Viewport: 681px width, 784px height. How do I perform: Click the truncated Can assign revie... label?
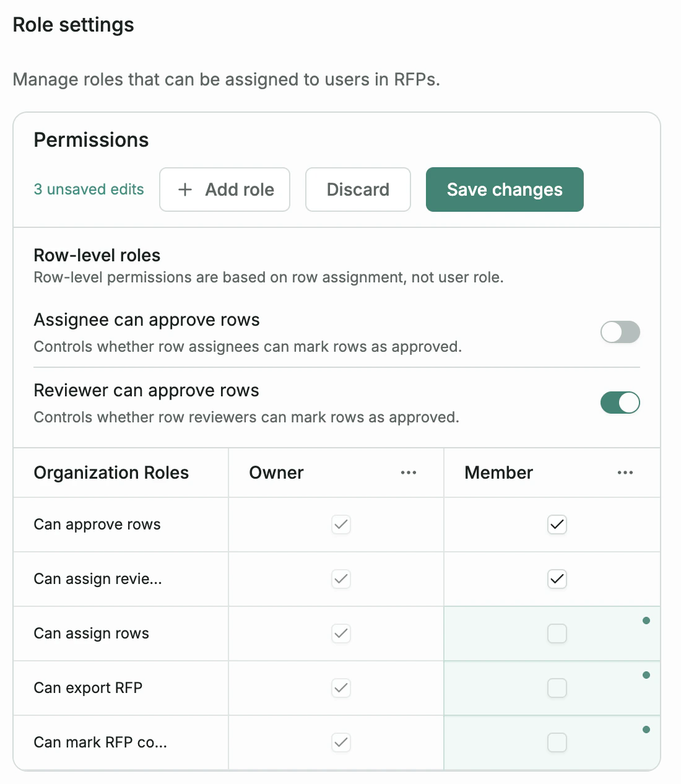click(x=97, y=579)
